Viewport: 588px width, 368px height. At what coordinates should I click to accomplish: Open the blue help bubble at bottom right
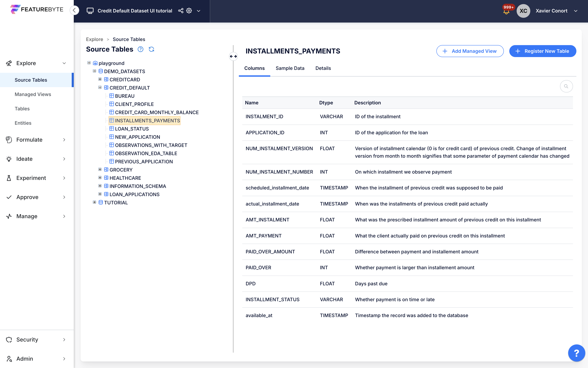576,353
